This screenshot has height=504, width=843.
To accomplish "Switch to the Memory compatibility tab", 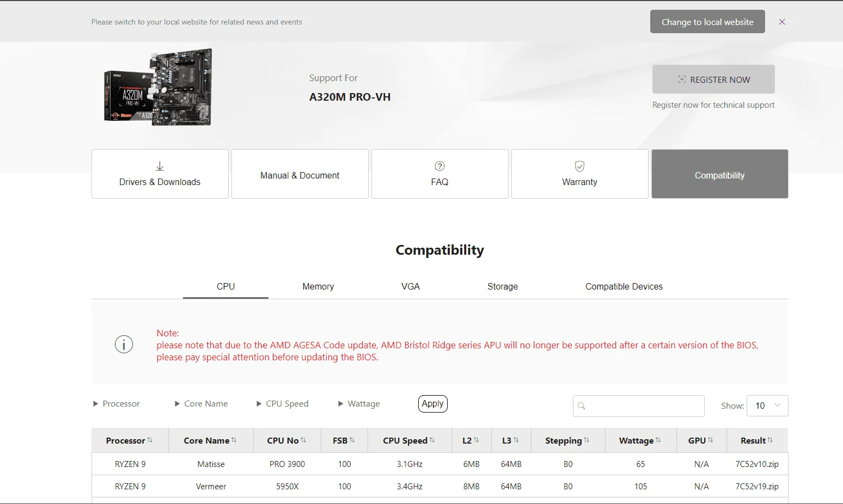I will [x=318, y=286].
